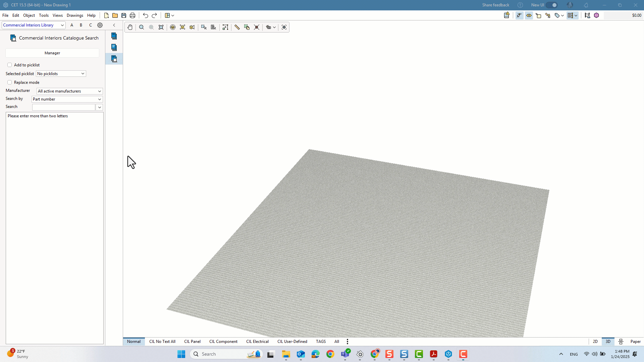644x362 pixels.
Task: Select the rectangle selection arrow tool
Action: tap(204, 27)
